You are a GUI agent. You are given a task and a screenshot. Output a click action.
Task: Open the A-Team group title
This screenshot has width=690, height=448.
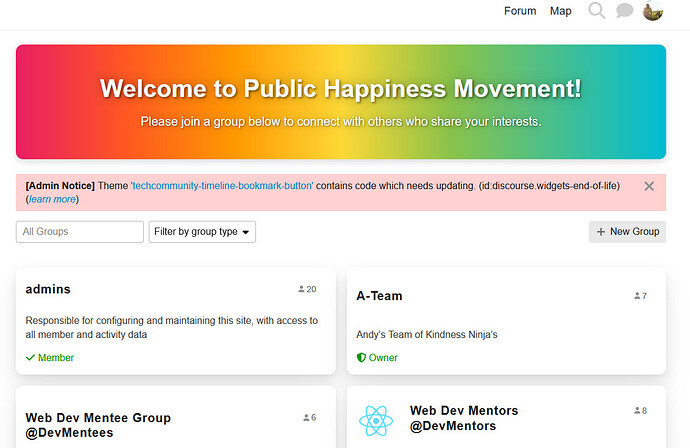[x=379, y=296]
